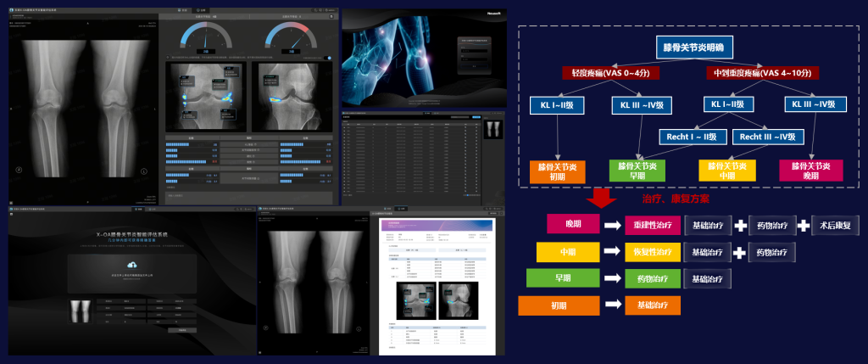This screenshot has width=868, height=364.
Task: Click the circled R marker on X-ray
Action: tap(19, 171)
